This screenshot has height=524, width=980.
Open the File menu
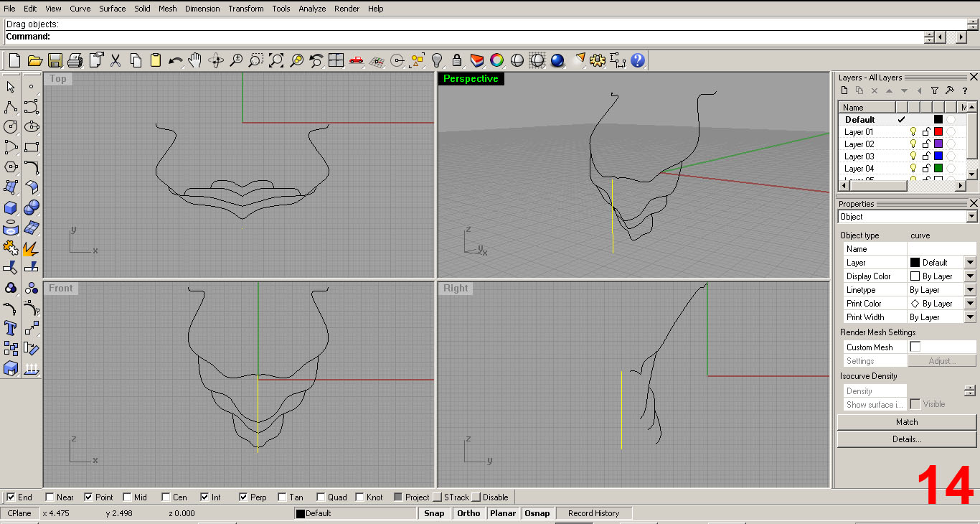pyautogui.click(x=9, y=9)
